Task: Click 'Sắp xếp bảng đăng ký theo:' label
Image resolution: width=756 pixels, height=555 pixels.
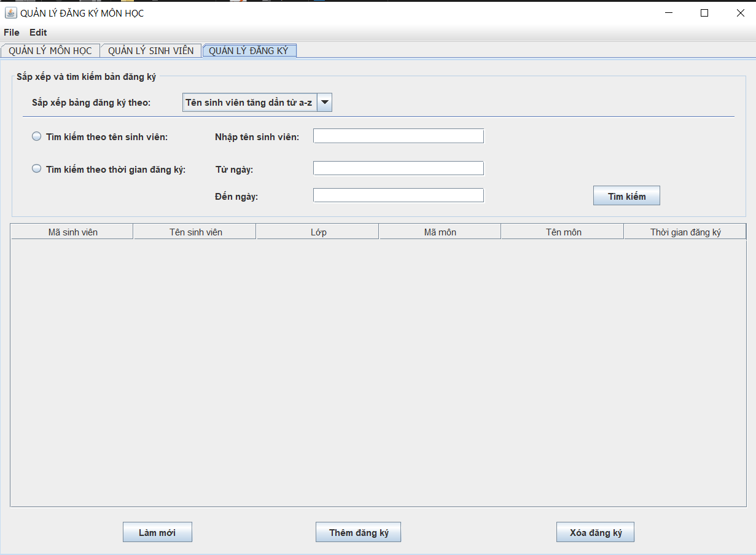Action: pyautogui.click(x=91, y=103)
